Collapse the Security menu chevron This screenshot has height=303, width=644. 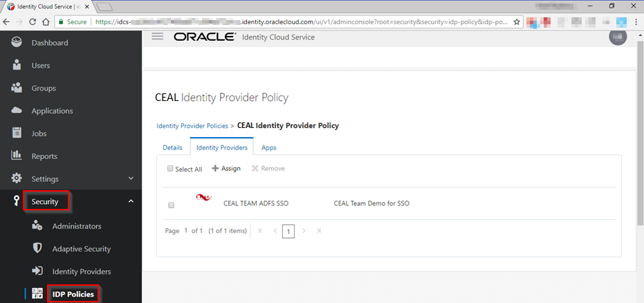(131, 201)
